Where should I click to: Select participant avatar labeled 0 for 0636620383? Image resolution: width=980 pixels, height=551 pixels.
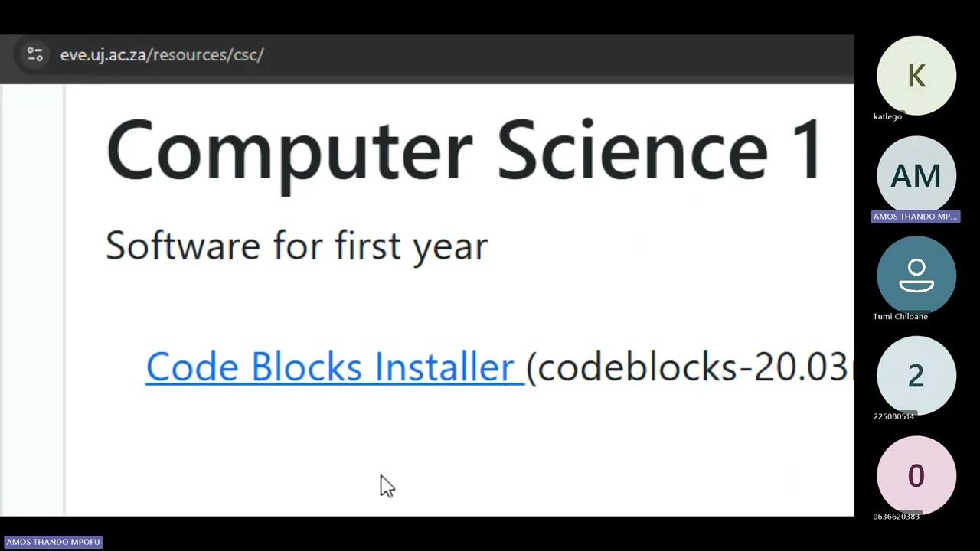[916, 475]
